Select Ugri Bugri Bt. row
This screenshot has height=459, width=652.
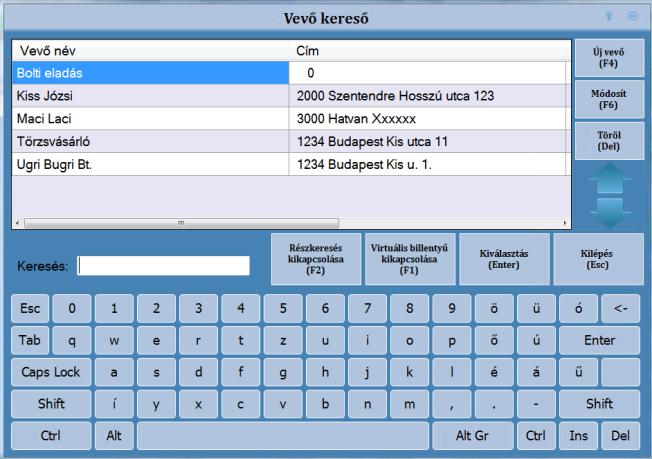[289, 165]
